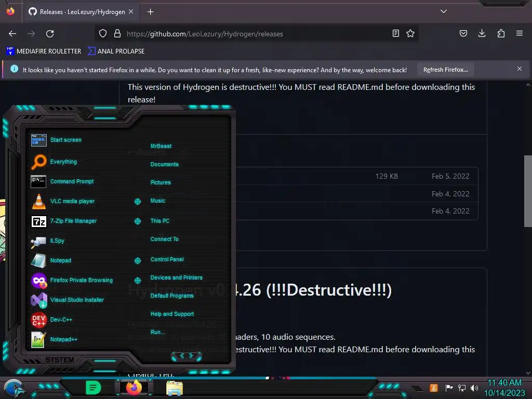Image resolution: width=532 pixels, height=399 pixels.
Task: Reload the current GitHub page
Action: (x=50, y=34)
